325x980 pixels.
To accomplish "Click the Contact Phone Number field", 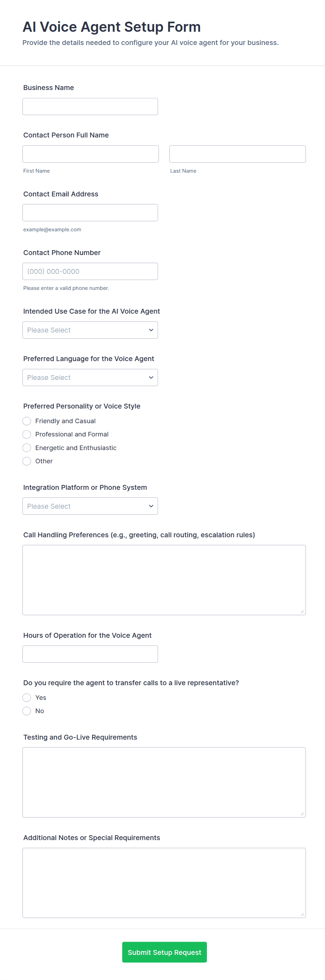I will pyautogui.click(x=90, y=271).
